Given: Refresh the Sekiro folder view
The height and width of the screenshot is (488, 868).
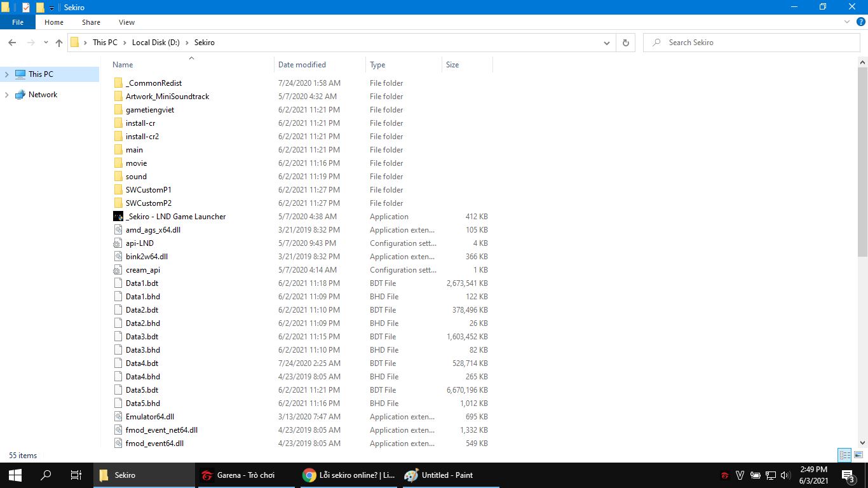Looking at the screenshot, I should click(626, 43).
